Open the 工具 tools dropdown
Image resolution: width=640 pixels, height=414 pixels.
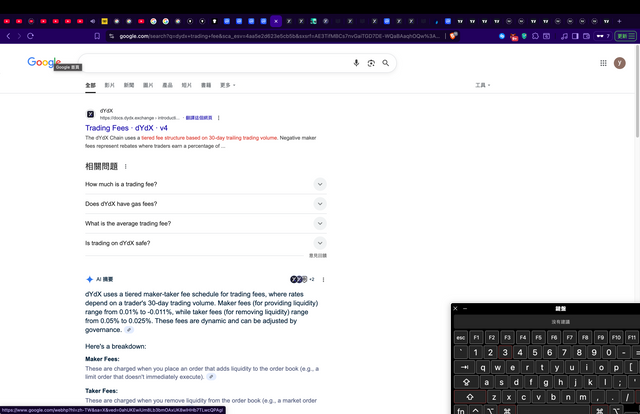482,85
